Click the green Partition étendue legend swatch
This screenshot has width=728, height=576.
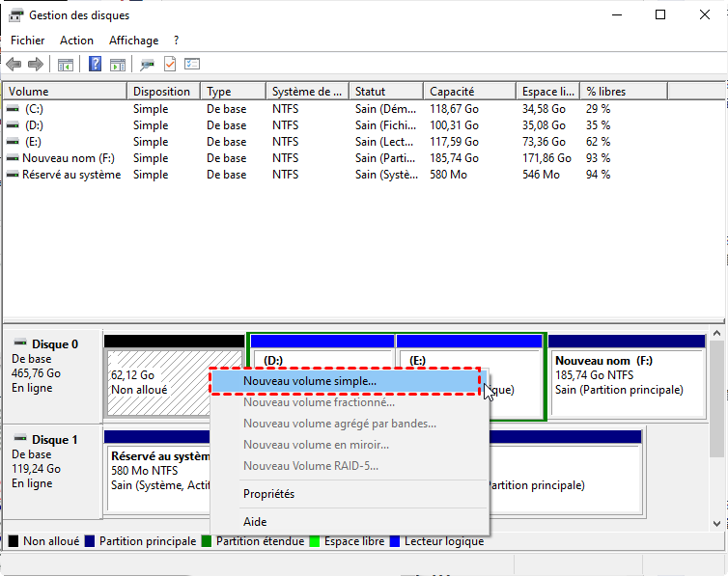[x=207, y=541]
